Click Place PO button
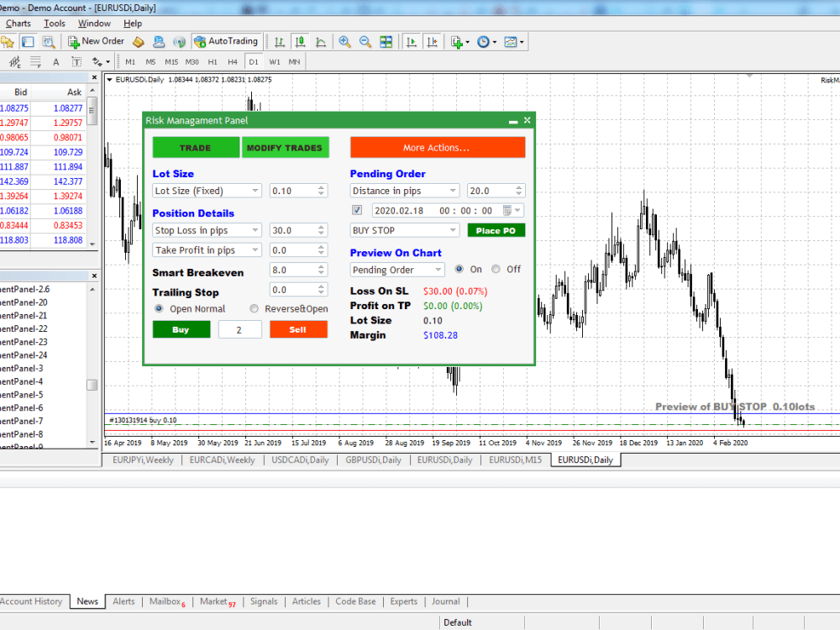Screen dimensions: 840x630 (496, 231)
